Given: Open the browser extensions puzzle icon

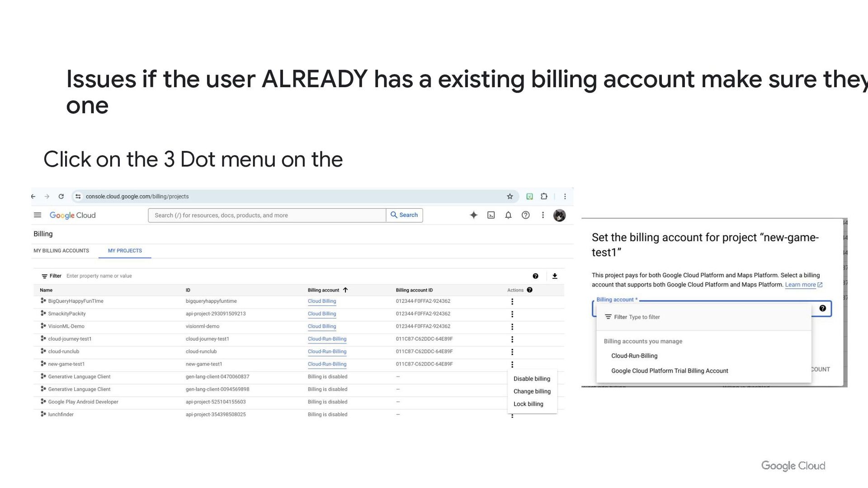Looking at the screenshot, I should coord(544,197).
